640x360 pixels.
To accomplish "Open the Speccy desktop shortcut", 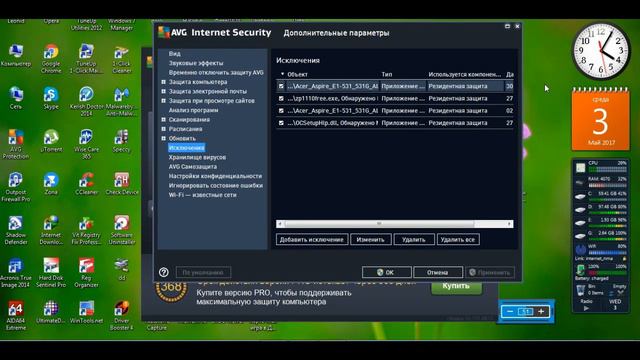I will [122, 141].
